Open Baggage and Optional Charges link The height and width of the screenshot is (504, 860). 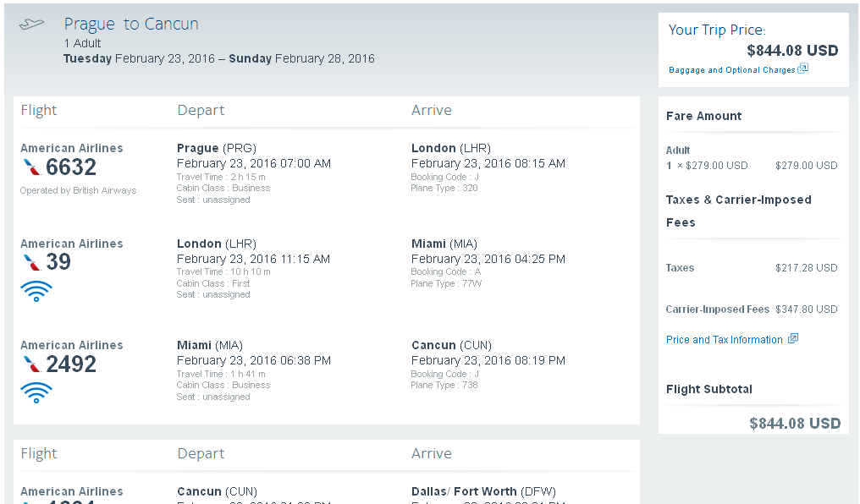(x=731, y=70)
